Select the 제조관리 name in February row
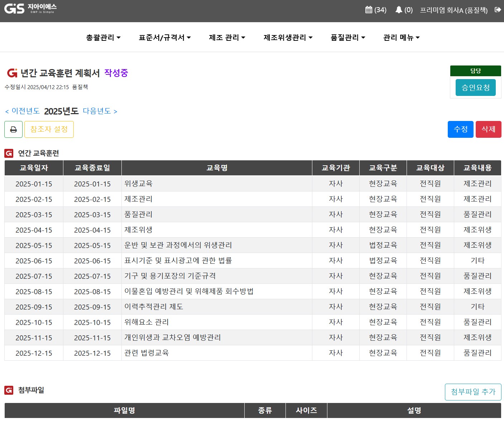 (x=138, y=199)
